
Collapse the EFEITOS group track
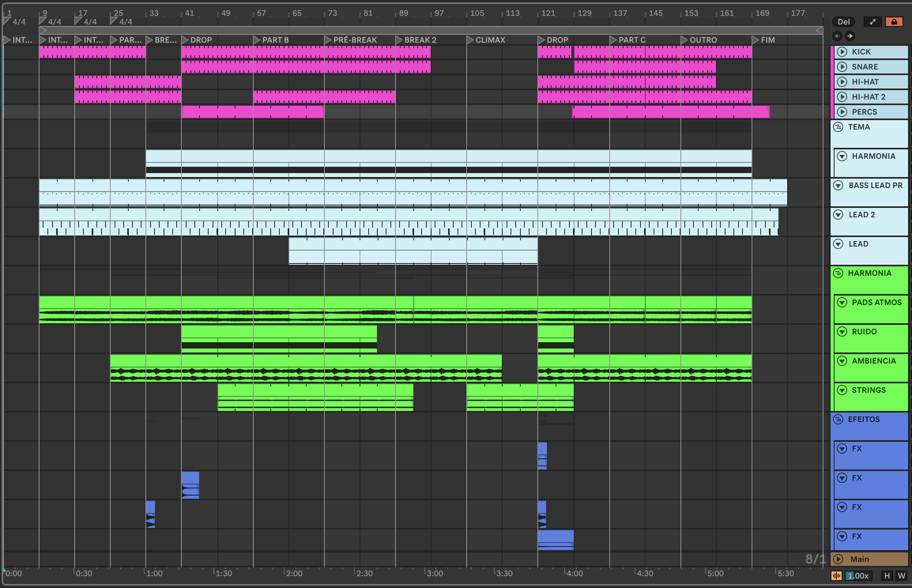click(838, 419)
